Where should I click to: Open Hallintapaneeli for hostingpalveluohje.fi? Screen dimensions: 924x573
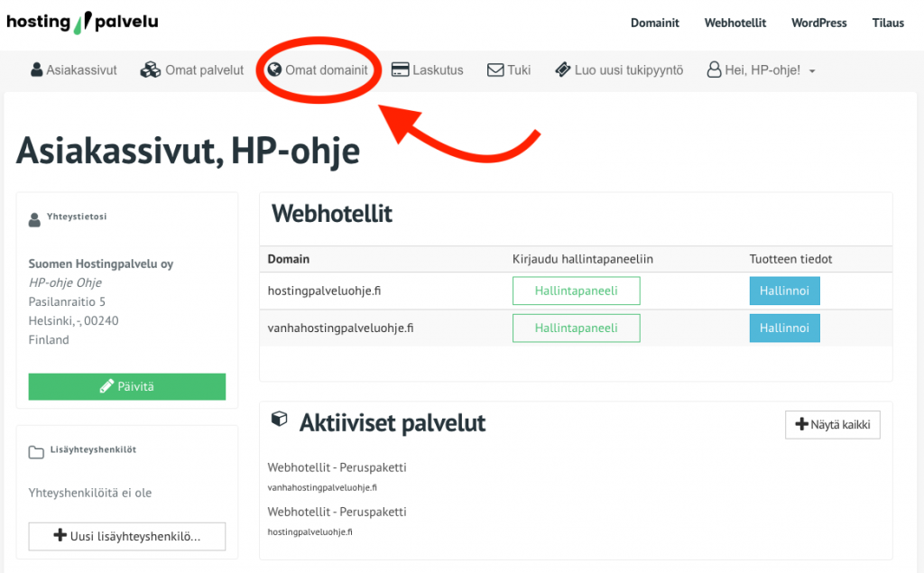tap(576, 291)
